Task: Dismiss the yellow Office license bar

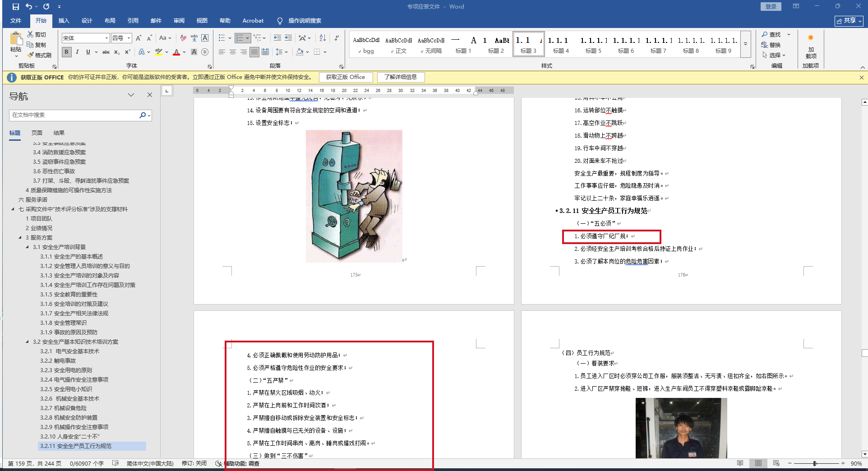Action: [861, 77]
